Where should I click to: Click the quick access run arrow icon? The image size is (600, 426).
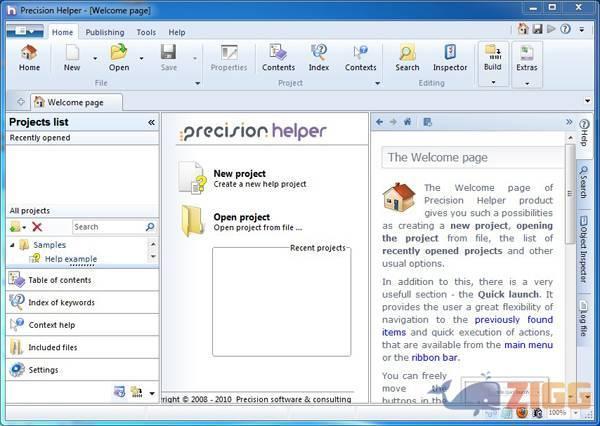click(551, 29)
